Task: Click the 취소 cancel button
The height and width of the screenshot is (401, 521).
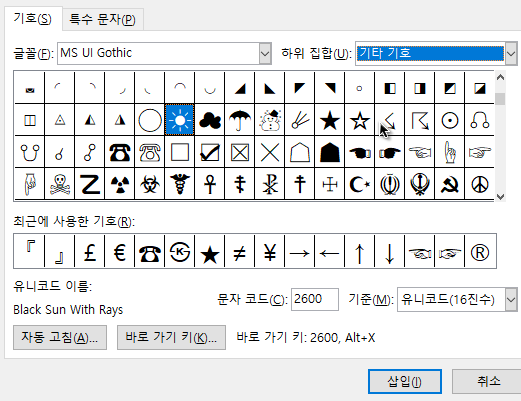Action: click(488, 381)
